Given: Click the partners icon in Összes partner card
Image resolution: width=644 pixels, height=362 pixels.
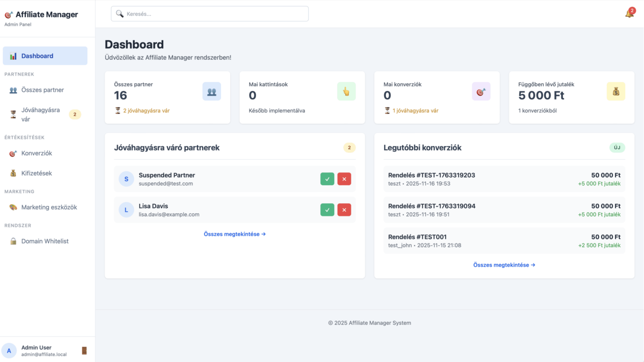Looking at the screenshot, I should (212, 91).
